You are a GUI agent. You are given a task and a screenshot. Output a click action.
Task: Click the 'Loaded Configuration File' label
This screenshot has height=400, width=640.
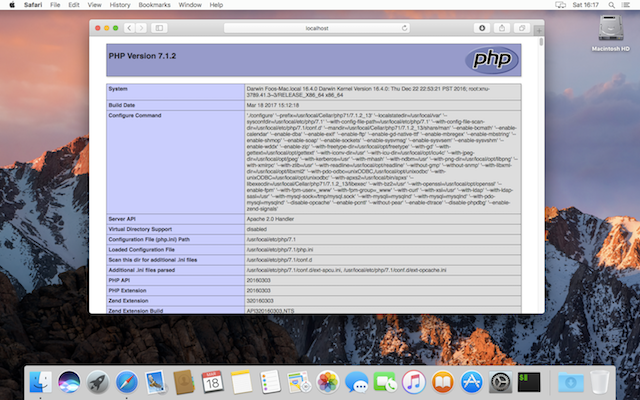pos(142,250)
